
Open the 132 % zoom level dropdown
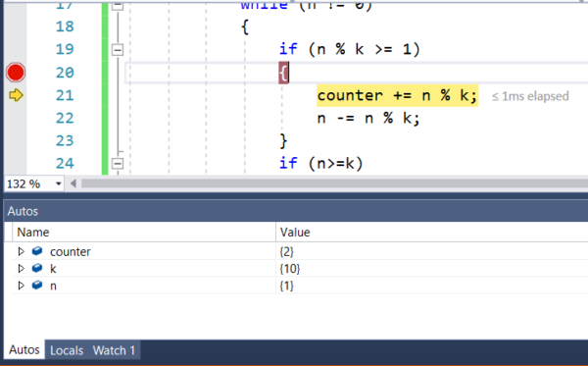(58, 183)
